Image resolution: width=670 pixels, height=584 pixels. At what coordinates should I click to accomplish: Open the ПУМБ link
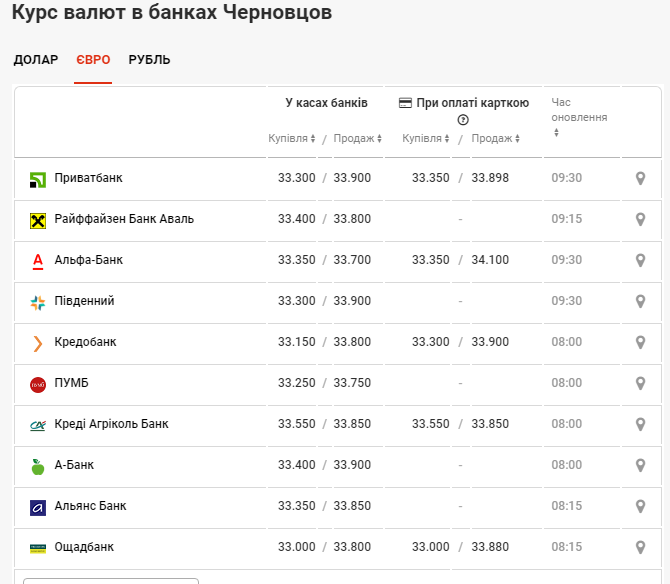tap(71, 383)
